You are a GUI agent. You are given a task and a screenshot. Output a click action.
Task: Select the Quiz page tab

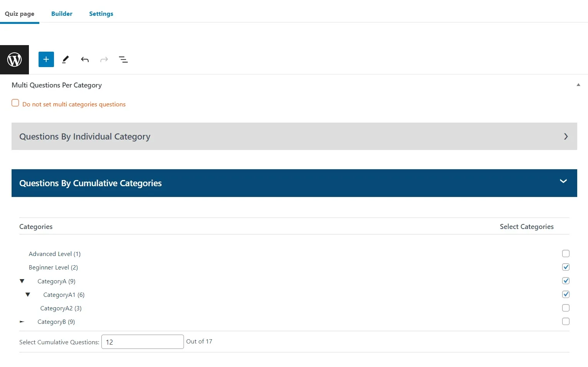click(x=20, y=13)
